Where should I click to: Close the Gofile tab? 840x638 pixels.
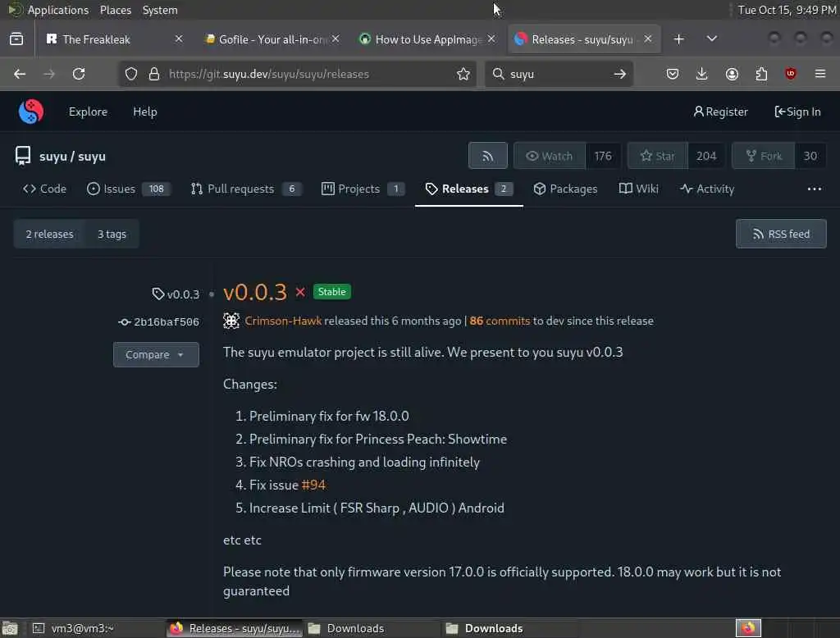pos(336,39)
